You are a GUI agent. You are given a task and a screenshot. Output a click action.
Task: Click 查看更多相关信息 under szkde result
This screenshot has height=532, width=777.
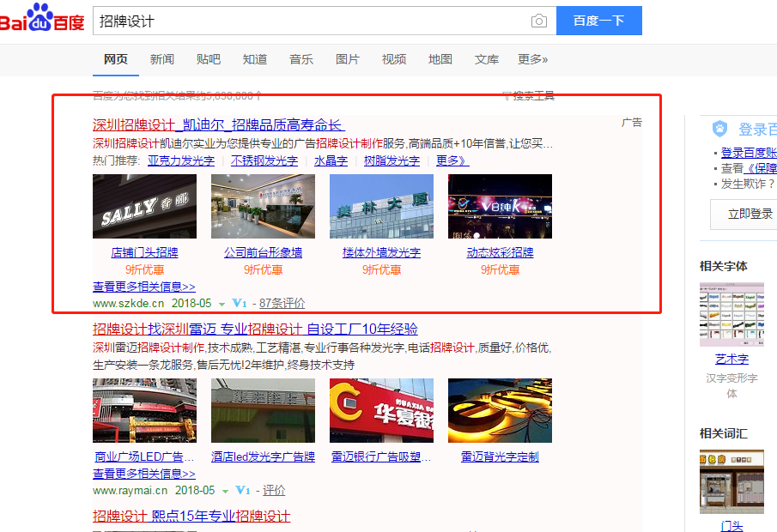click(143, 287)
